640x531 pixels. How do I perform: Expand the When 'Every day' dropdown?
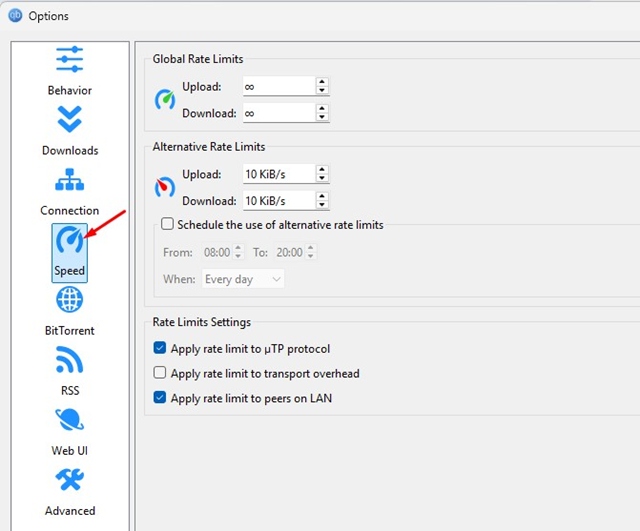click(243, 280)
